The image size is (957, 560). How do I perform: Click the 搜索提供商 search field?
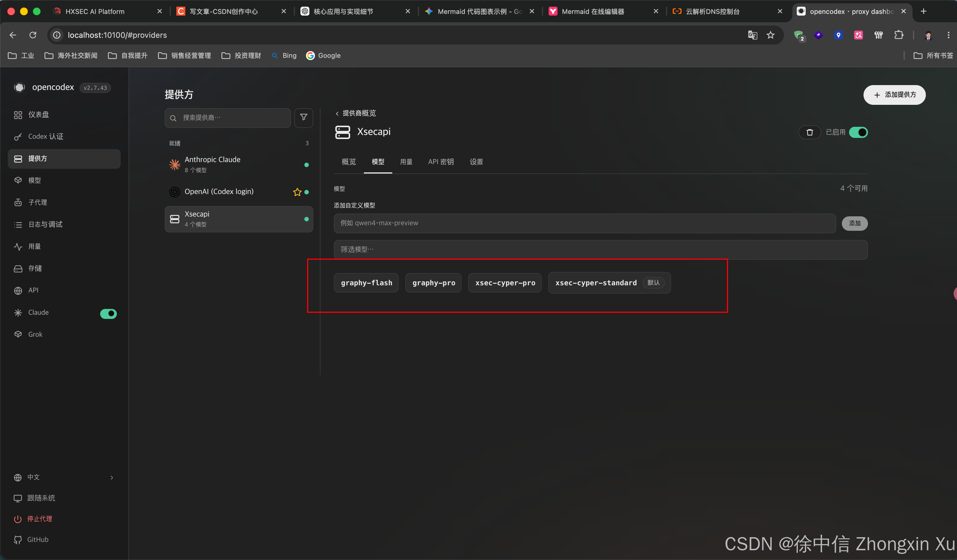228,118
